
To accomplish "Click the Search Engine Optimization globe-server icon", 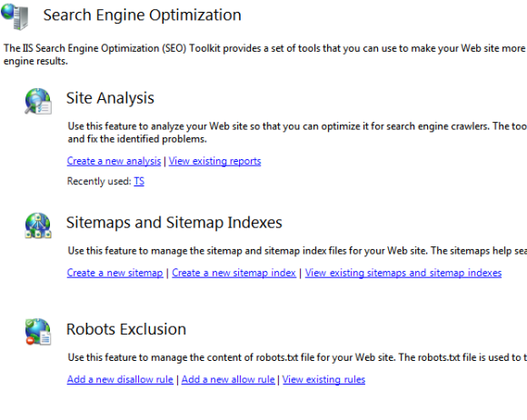I will (15, 16).
